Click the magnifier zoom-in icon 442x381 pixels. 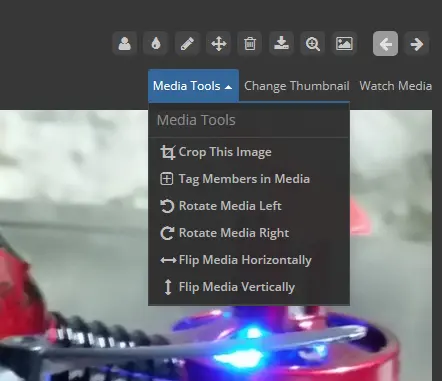(x=313, y=44)
